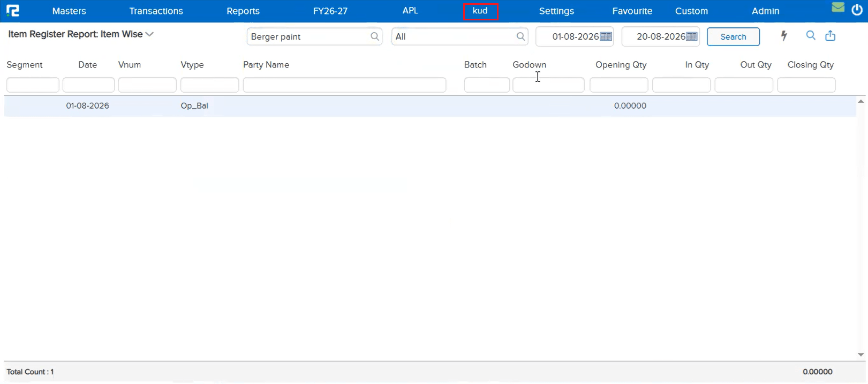
Task: Click the Segment column header
Action: 25,65
